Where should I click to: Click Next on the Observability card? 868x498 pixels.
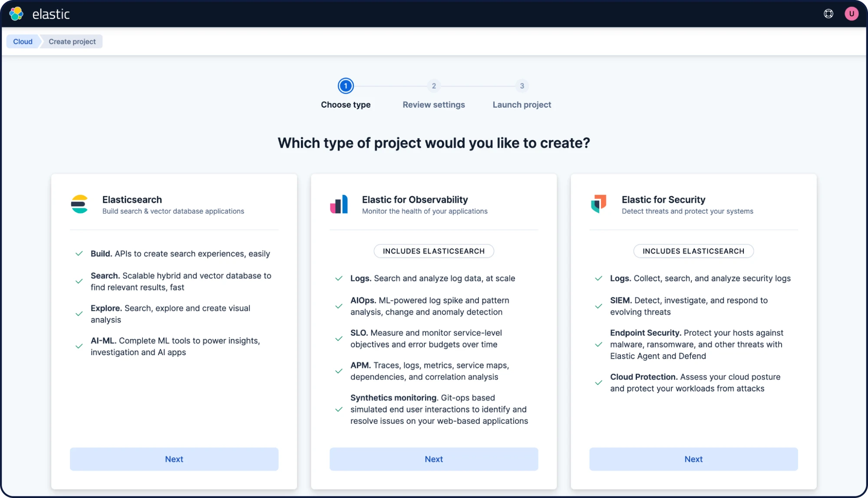pos(434,459)
